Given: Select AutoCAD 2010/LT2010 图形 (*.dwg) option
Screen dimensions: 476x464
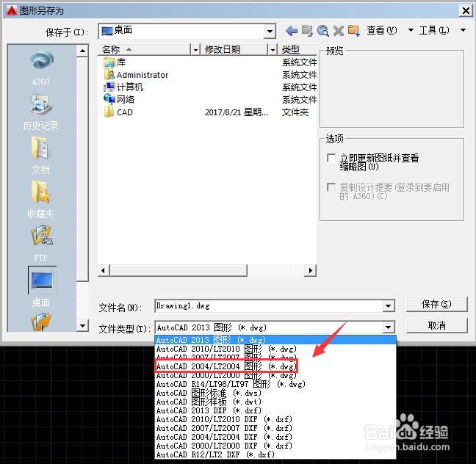Looking at the screenshot, I should point(275,349).
